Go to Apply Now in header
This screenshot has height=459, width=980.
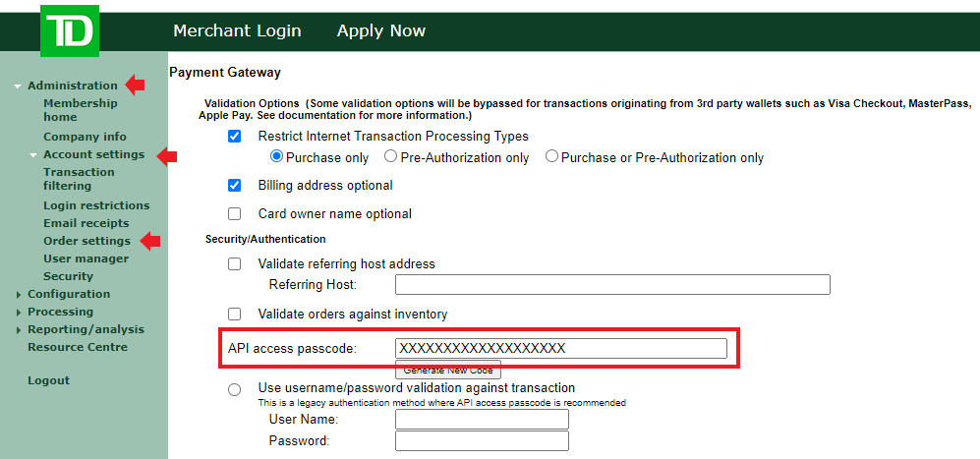point(381,31)
